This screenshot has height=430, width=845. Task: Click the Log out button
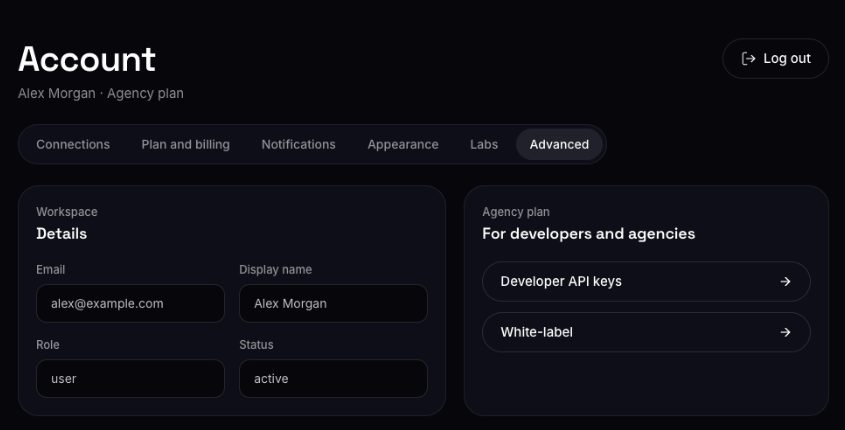point(775,59)
